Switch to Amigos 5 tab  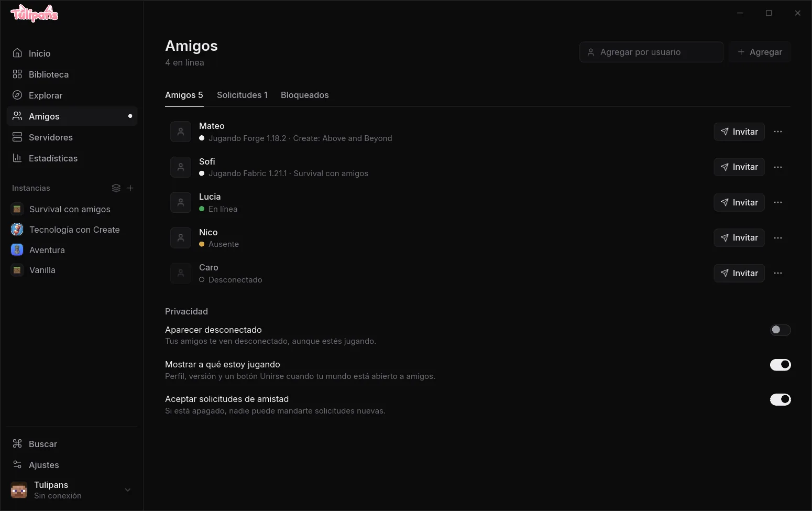(x=184, y=95)
